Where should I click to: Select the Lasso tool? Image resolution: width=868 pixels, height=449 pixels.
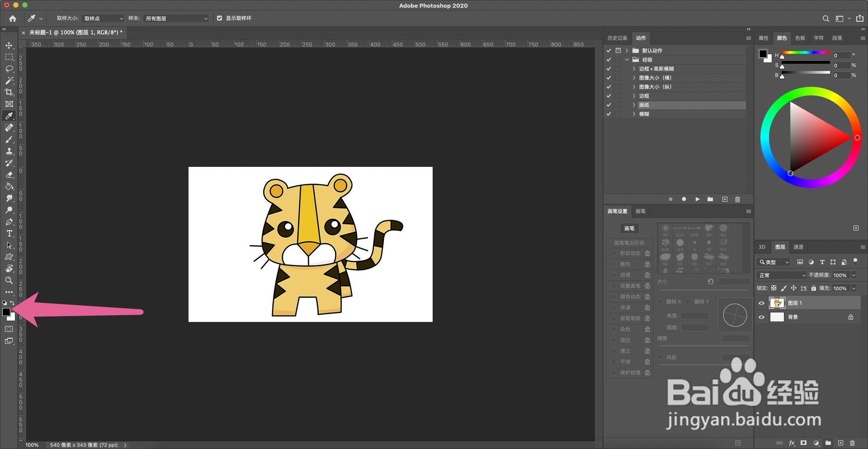coord(9,69)
